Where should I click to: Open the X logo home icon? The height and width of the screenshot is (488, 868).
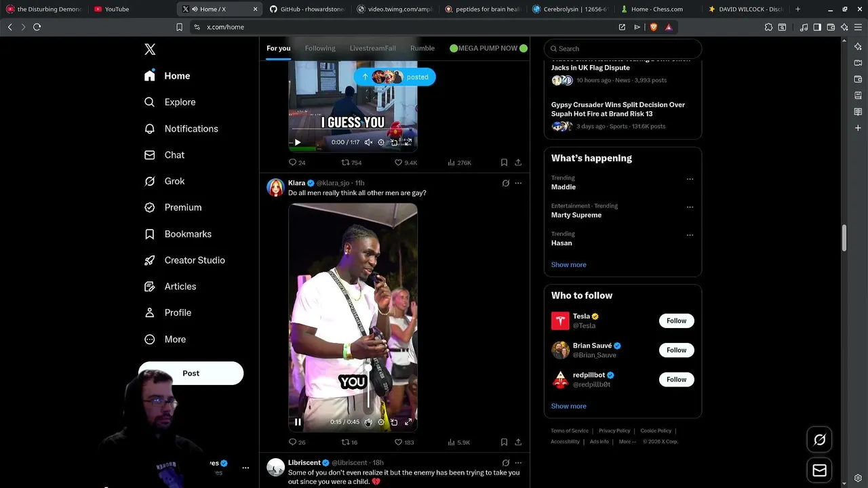pos(150,49)
